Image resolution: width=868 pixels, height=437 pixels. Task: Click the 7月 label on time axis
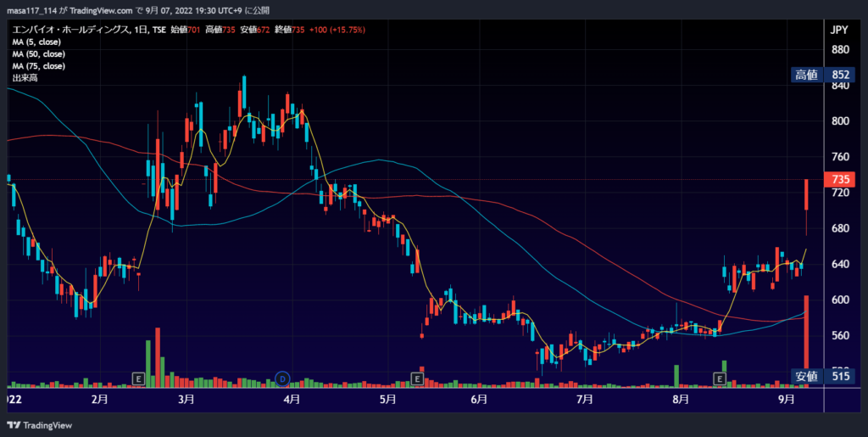pos(585,399)
